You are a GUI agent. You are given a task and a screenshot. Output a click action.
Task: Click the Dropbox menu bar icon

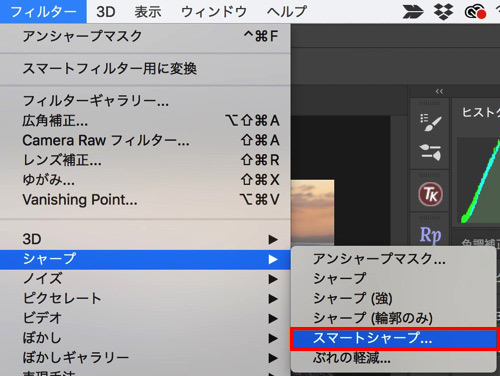[x=444, y=11]
